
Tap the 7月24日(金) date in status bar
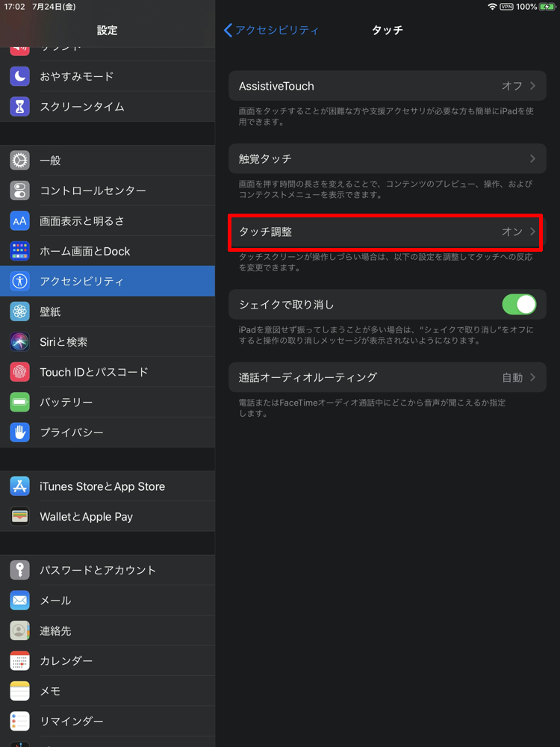point(55,7)
